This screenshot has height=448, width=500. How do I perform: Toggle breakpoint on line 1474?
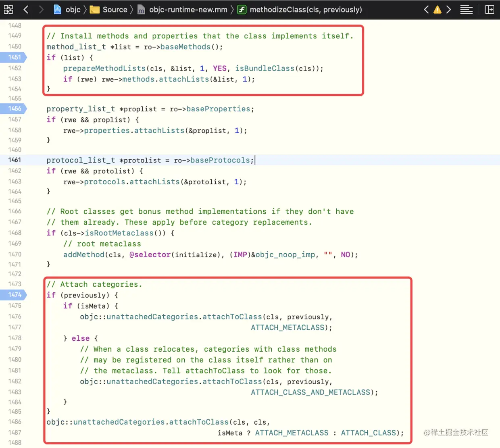point(14,295)
